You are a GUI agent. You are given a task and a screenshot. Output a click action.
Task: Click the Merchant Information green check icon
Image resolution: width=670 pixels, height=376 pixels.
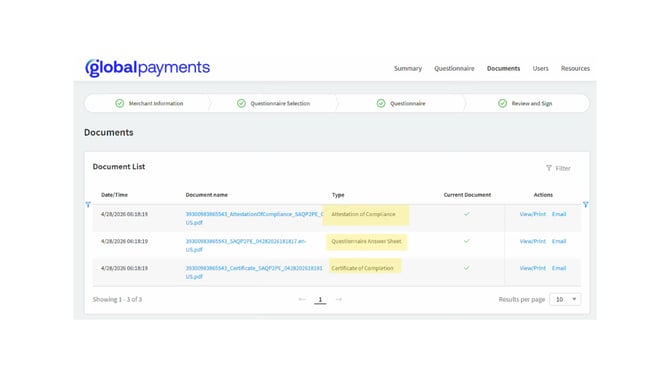click(120, 103)
